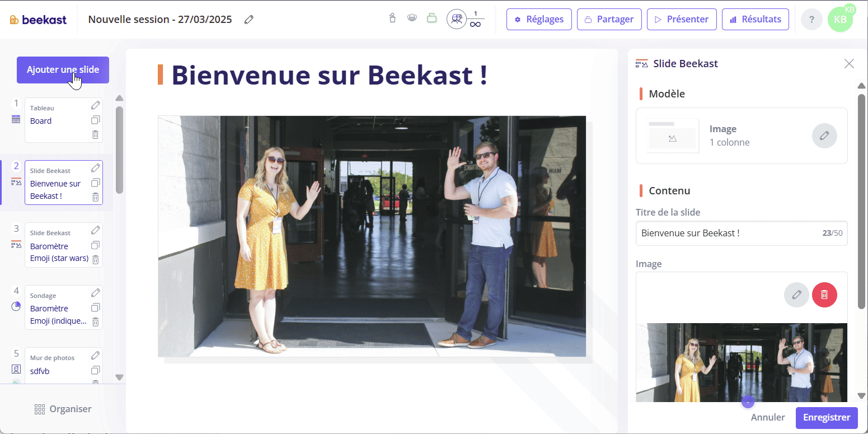
Task: Duplicate the Bienvenue sur Beekast slide
Action: [x=96, y=183]
